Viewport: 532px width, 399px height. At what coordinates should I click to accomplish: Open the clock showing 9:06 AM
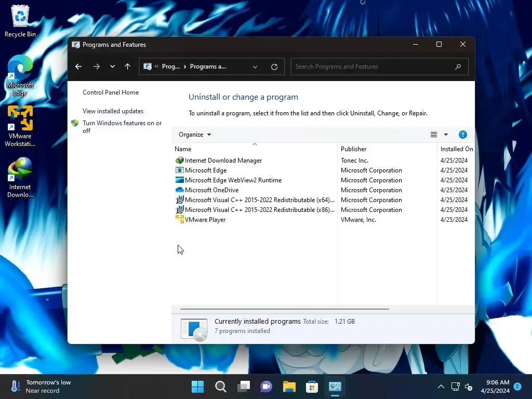pos(495,387)
